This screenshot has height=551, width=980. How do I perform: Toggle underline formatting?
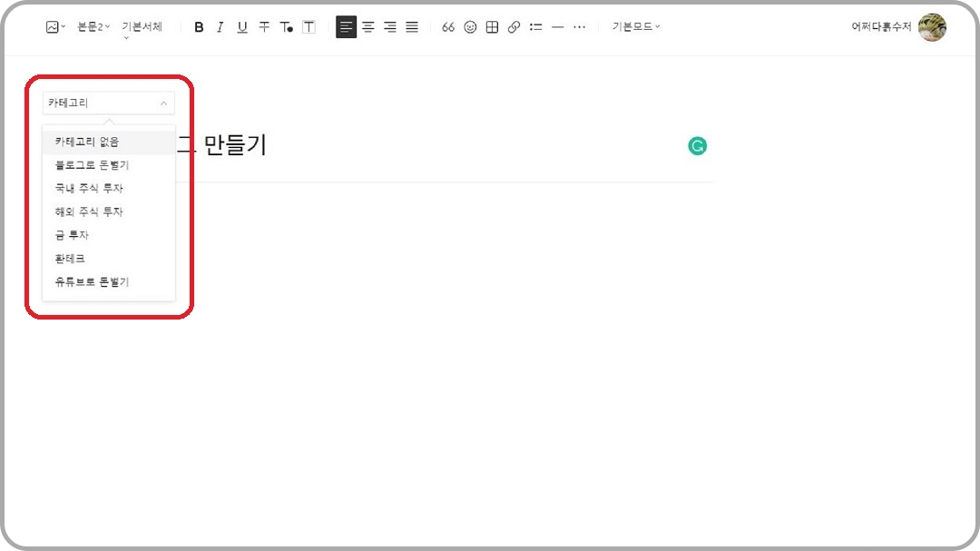pos(240,27)
